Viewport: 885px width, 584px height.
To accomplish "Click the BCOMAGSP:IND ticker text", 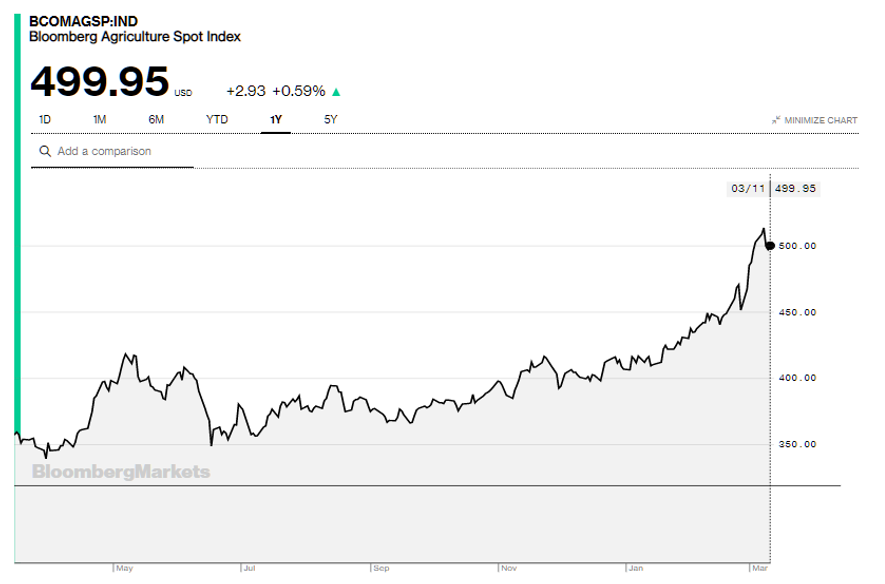I will (x=84, y=21).
